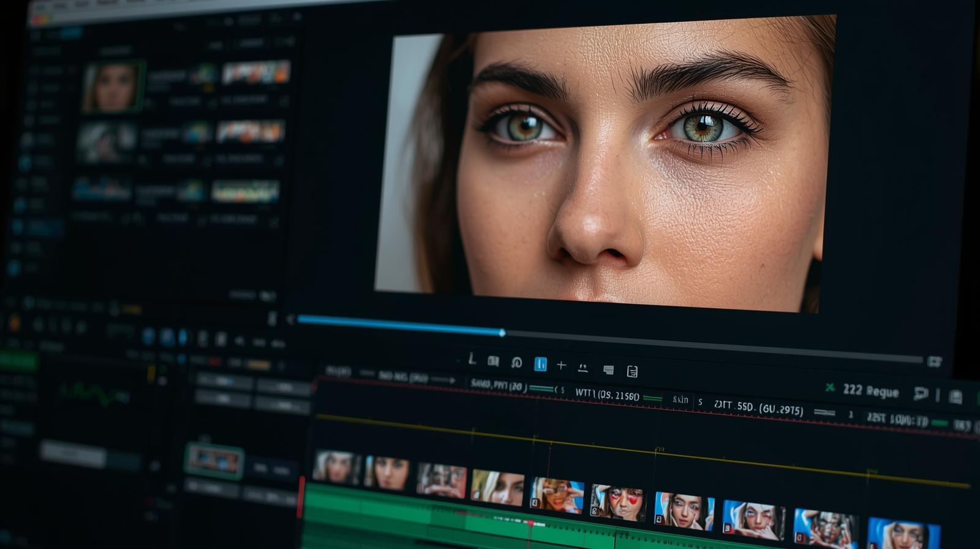980x549 pixels.
Task: Click the 222 Regue label
Action: (870, 390)
